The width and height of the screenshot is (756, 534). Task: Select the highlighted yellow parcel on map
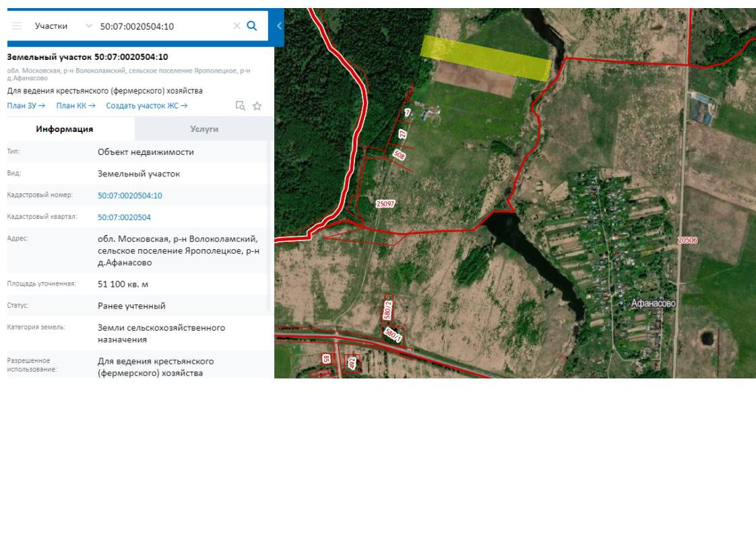tap(486, 58)
